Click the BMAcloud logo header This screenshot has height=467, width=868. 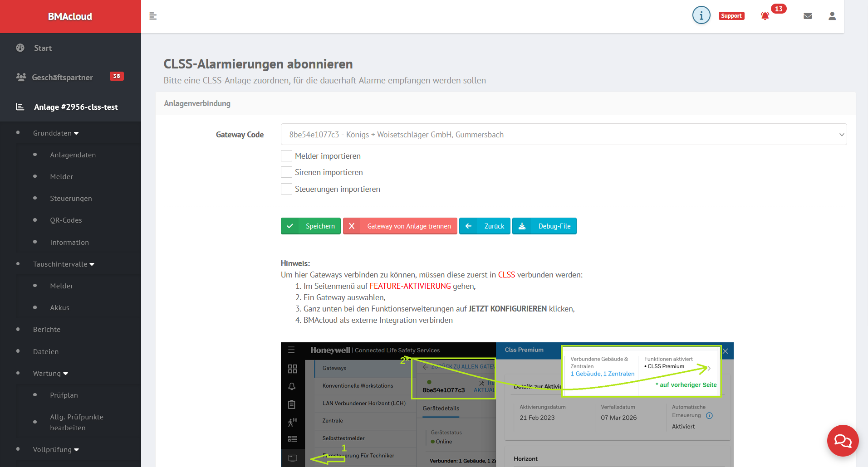click(x=70, y=16)
